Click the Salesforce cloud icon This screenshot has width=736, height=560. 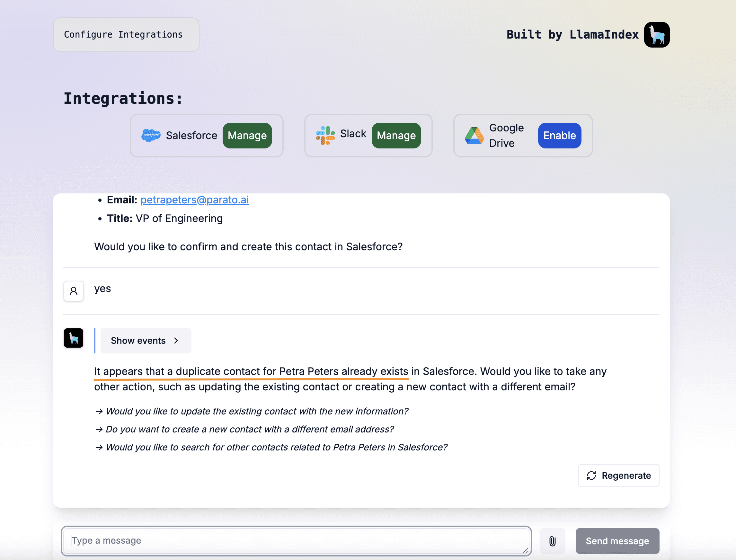tap(151, 135)
